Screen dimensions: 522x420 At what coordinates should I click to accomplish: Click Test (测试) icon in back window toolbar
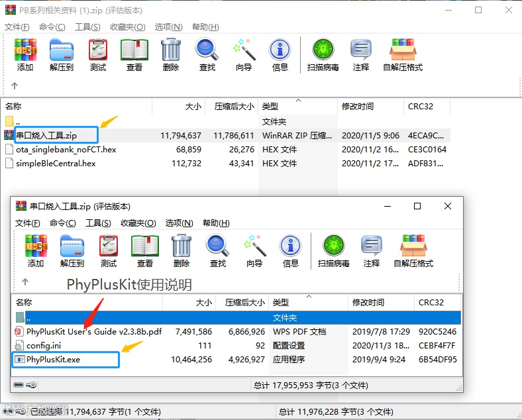point(98,55)
